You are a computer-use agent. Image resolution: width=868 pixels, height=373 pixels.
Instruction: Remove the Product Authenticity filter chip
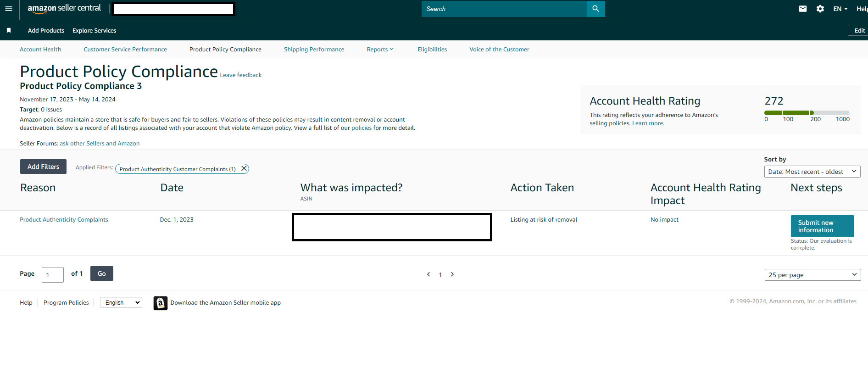[x=244, y=168]
